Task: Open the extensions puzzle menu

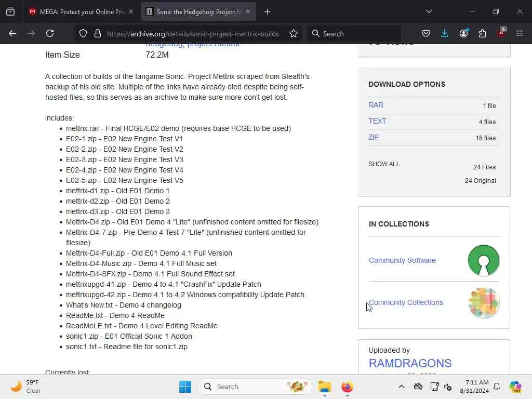Action: click(482, 34)
